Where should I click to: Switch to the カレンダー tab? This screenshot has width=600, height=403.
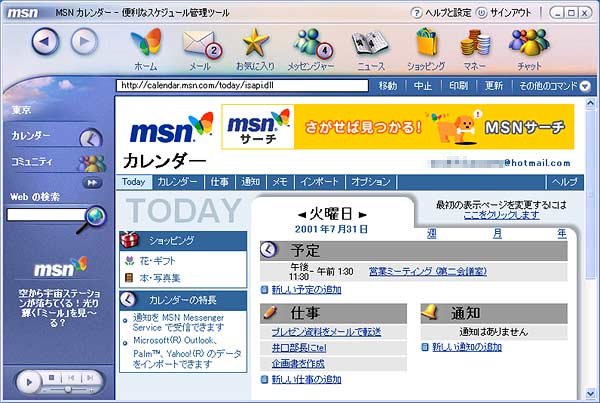178,182
